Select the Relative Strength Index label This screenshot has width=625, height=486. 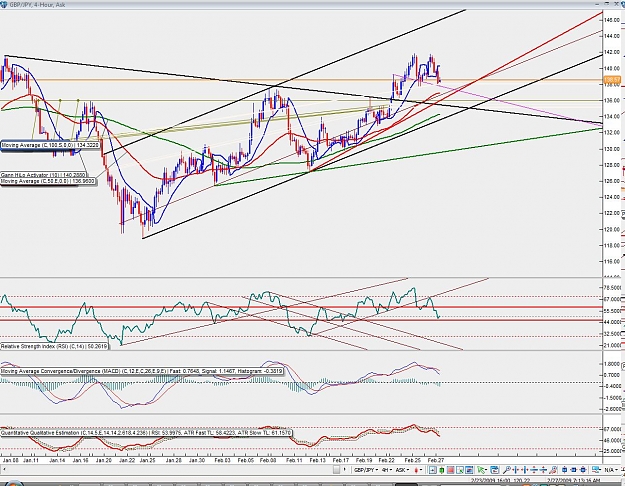pos(54,346)
